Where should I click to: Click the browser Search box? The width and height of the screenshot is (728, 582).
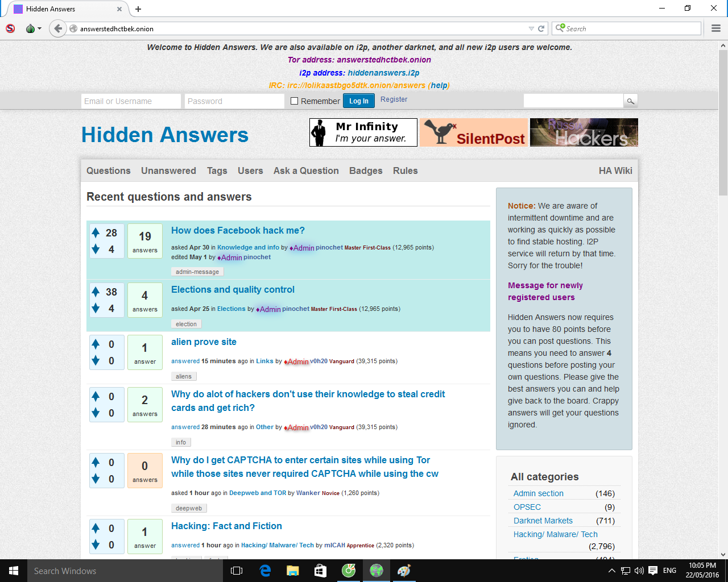pos(626,28)
